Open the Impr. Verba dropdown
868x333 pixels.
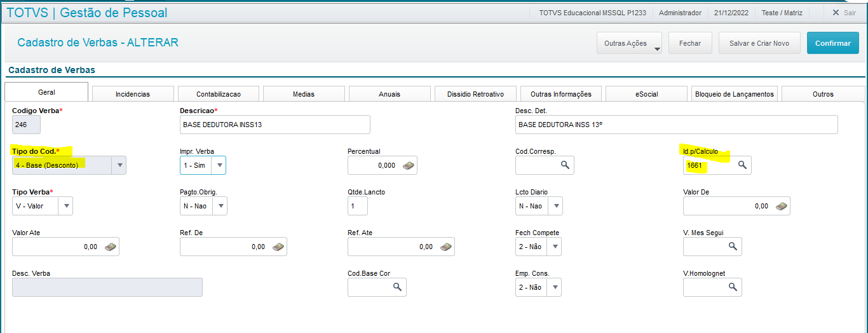[219, 165]
